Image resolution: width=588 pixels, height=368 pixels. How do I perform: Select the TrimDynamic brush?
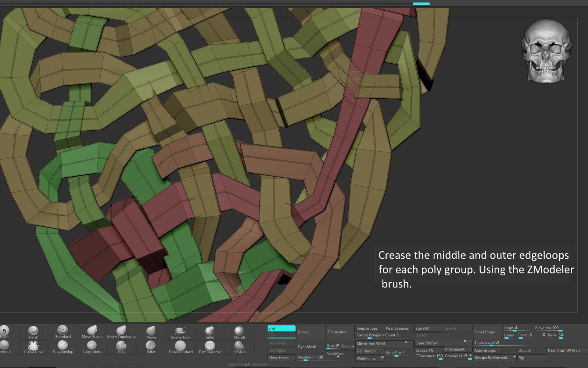210,347
